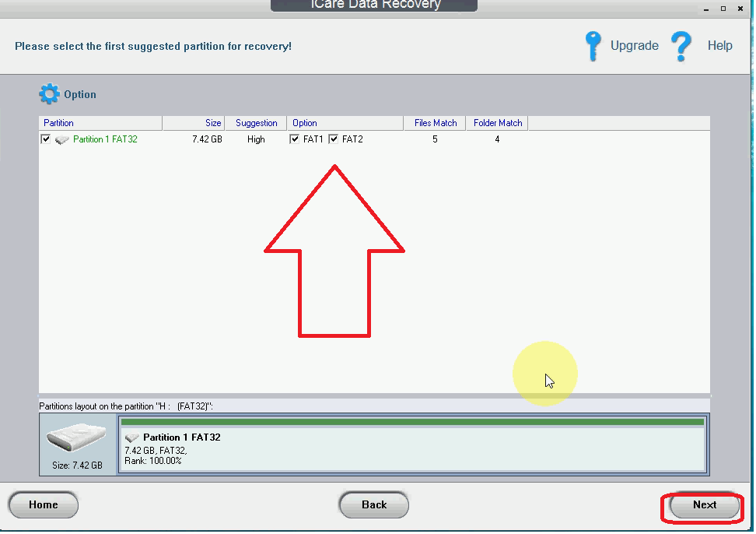This screenshot has height=534, width=756.
Task: Sort partitions by the Size column header
Action: [x=213, y=122]
